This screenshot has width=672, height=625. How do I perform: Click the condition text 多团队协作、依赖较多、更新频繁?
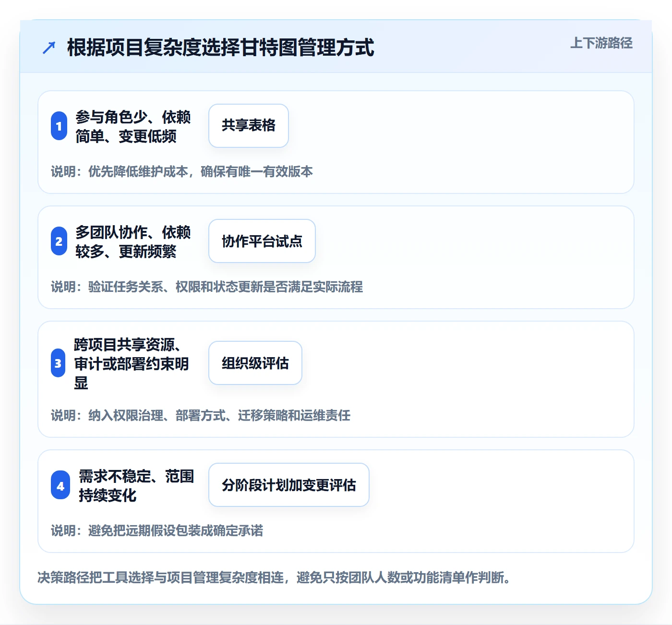click(133, 241)
